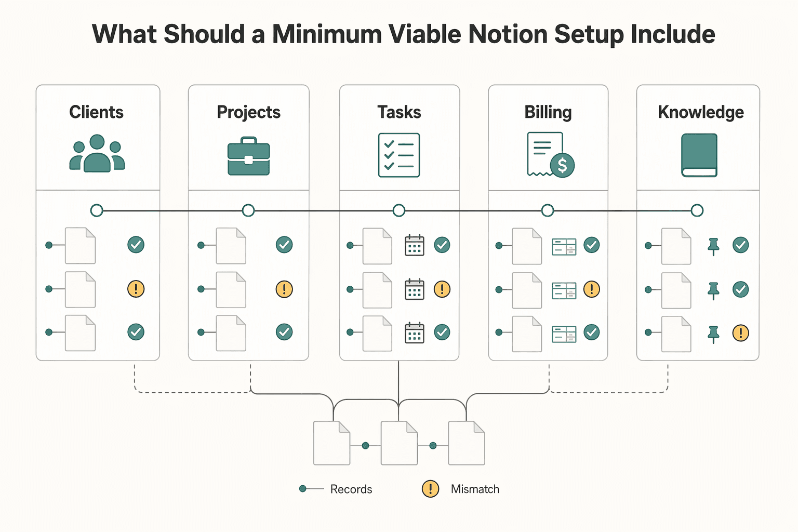Screen dimensions: 798x532
Task: Click the Tasks checklist icon
Action: tap(399, 155)
